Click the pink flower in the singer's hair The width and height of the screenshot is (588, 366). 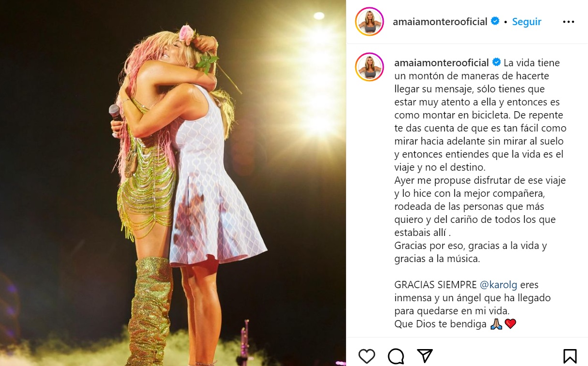(x=186, y=34)
